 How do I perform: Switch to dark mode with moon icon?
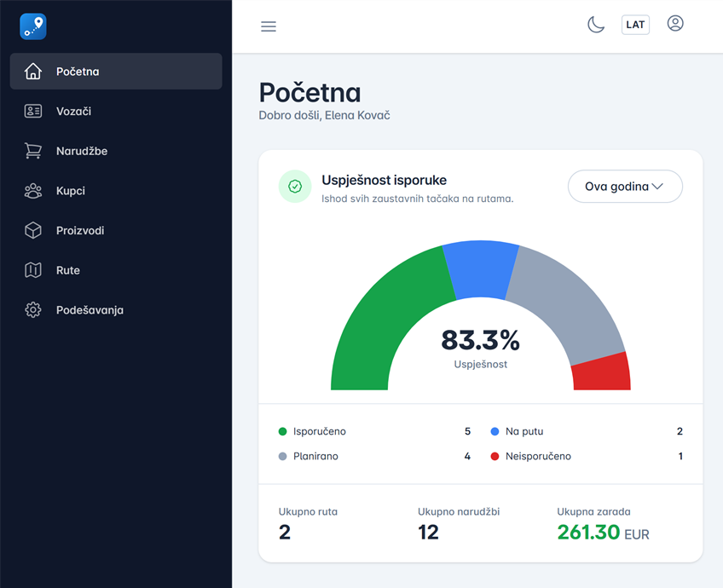click(x=596, y=25)
